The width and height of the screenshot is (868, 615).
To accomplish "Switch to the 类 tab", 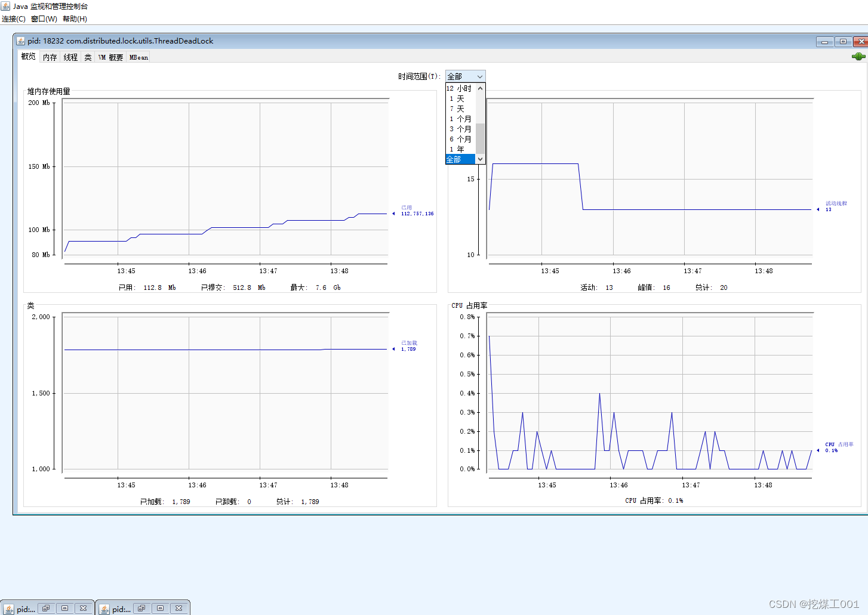I will click(88, 57).
